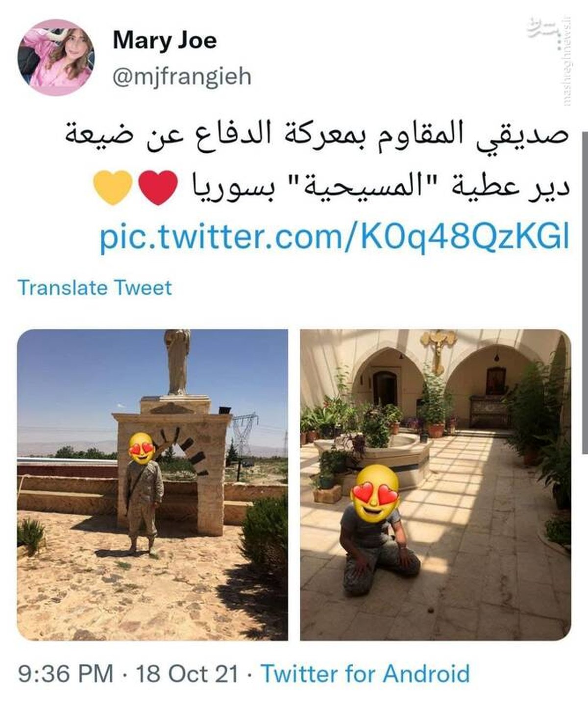
Task: Click heart-eyes emoji on standing soldier
Action: tap(143, 448)
